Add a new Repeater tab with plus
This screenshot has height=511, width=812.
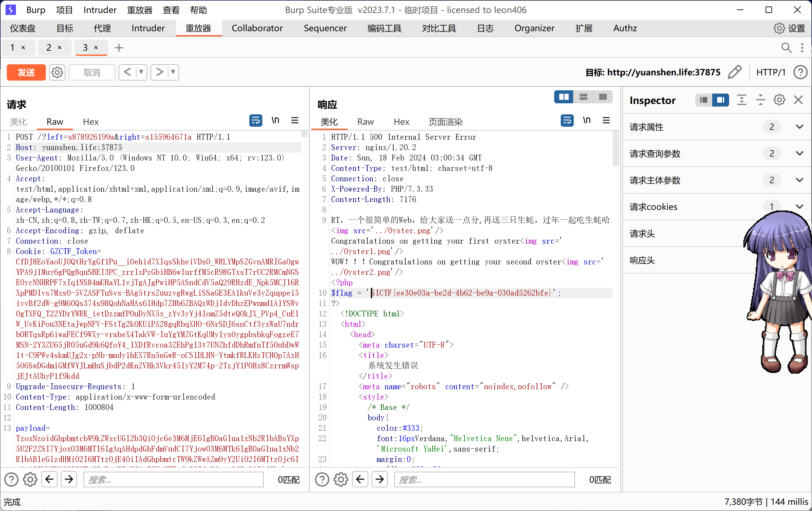pyautogui.click(x=119, y=47)
